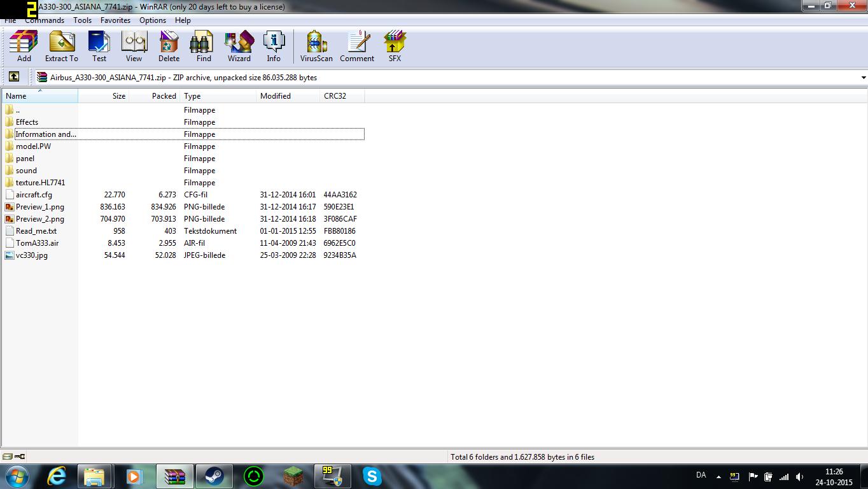
Task: Click the Extract To toolbar icon
Action: coord(62,46)
